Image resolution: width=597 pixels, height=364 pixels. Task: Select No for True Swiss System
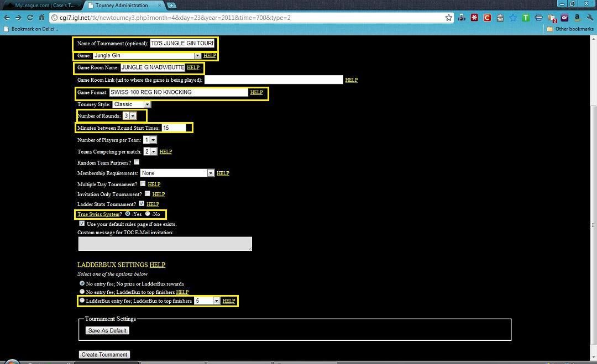(148, 214)
